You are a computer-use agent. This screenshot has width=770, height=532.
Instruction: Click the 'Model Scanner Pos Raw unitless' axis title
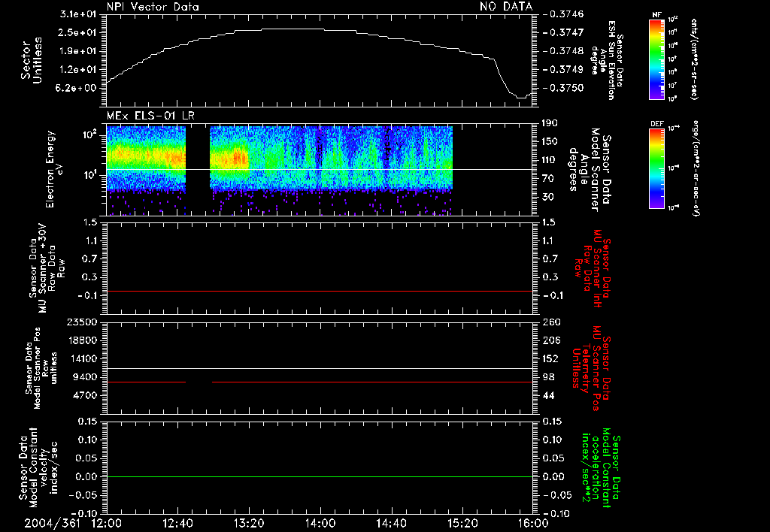pos(41,368)
